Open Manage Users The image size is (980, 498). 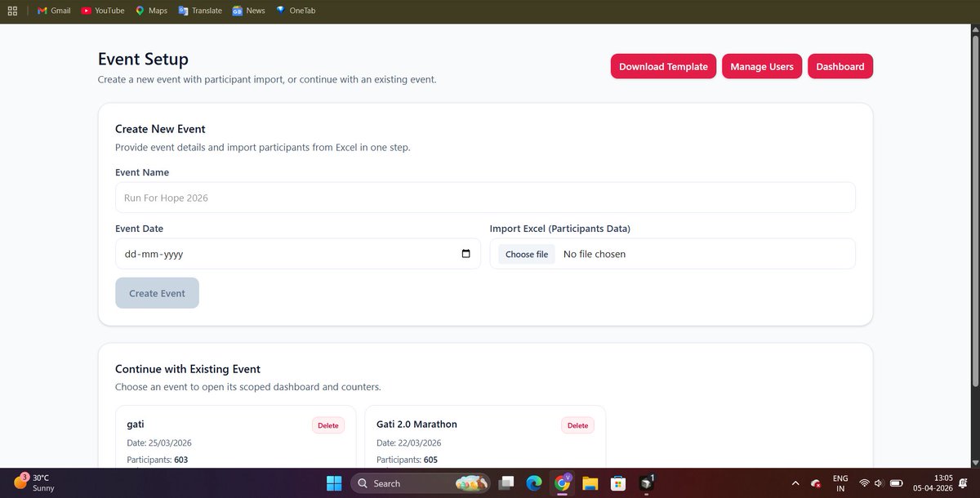[761, 66]
